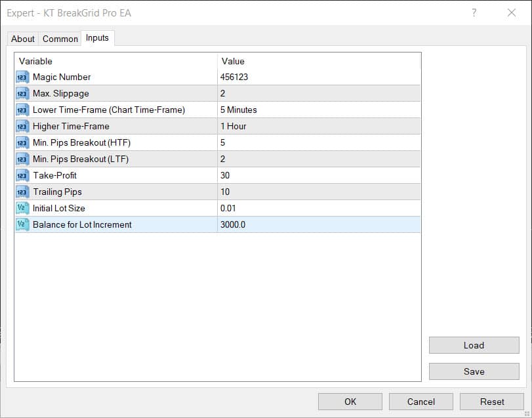Click the Lower Time-Frame row icon
This screenshot has width=532, height=418.
point(22,110)
